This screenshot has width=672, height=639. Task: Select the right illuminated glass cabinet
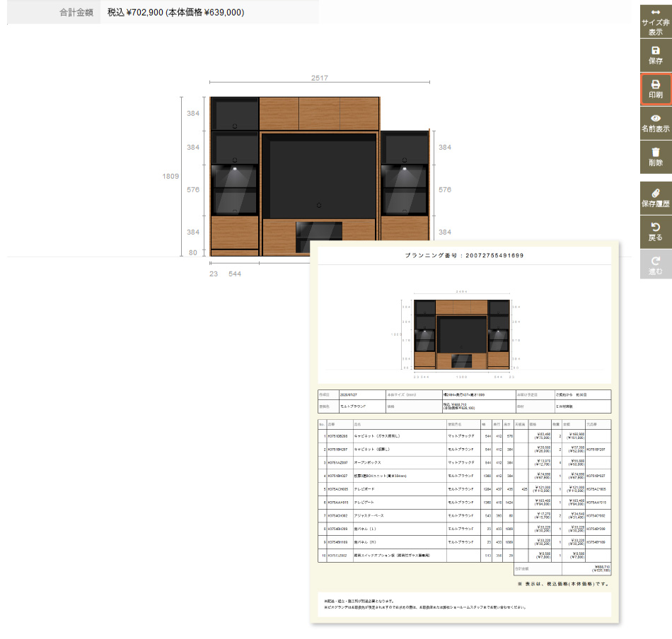(x=405, y=189)
